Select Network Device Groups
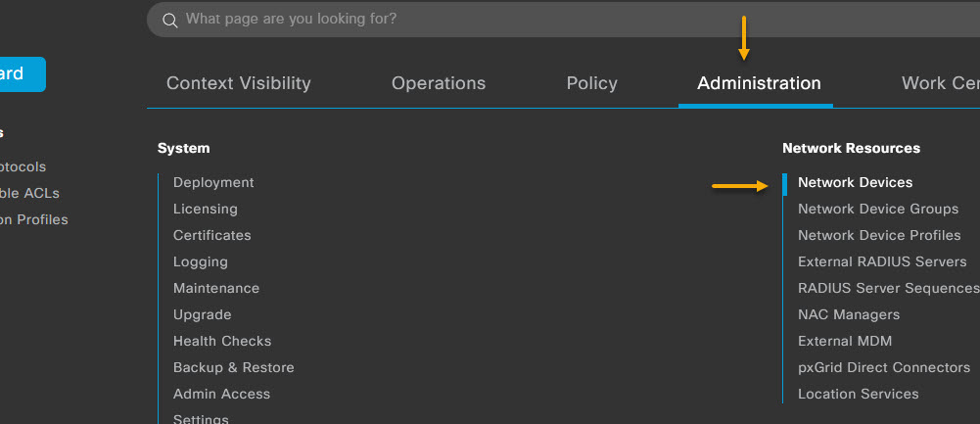The image size is (980, 424). click(877, 209)
